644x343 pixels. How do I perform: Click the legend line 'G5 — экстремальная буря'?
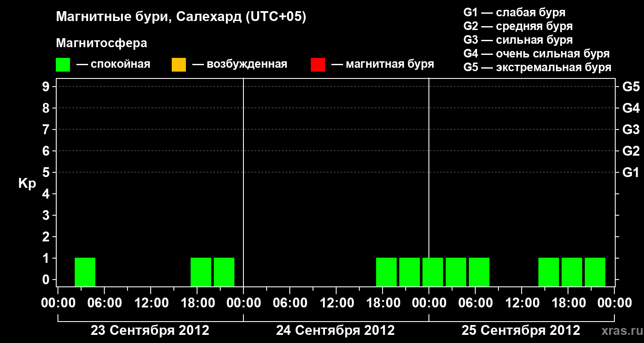(x=538, y=67)
